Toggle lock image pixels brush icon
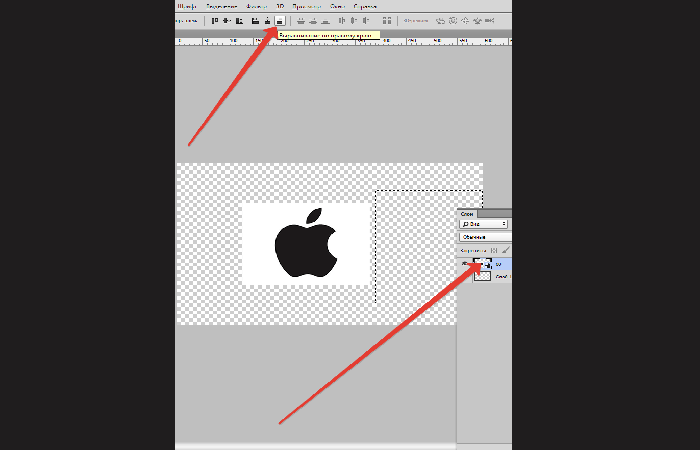Viewport: 700px width, 450px height. click(x=505, y=250)
